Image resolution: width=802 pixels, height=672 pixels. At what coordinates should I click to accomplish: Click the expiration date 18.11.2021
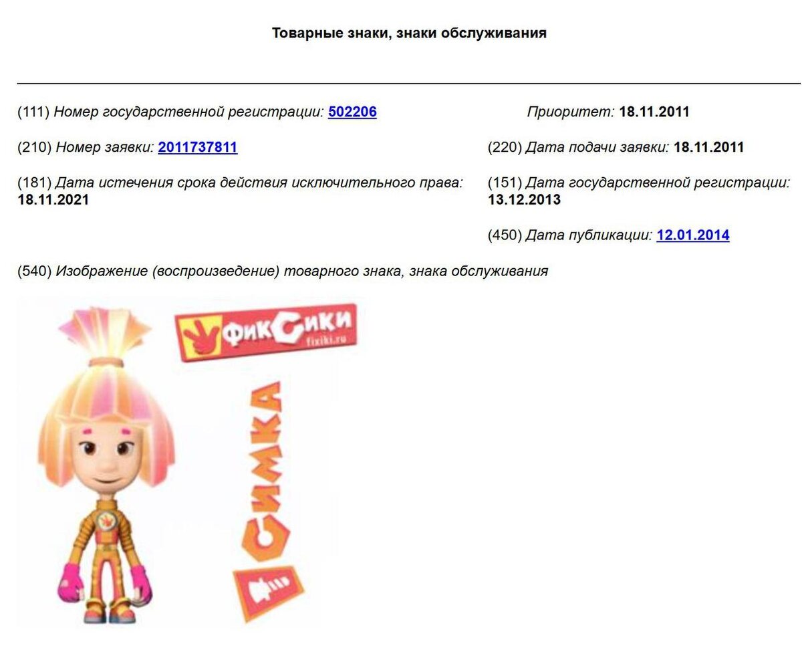(x=53, y=199)
